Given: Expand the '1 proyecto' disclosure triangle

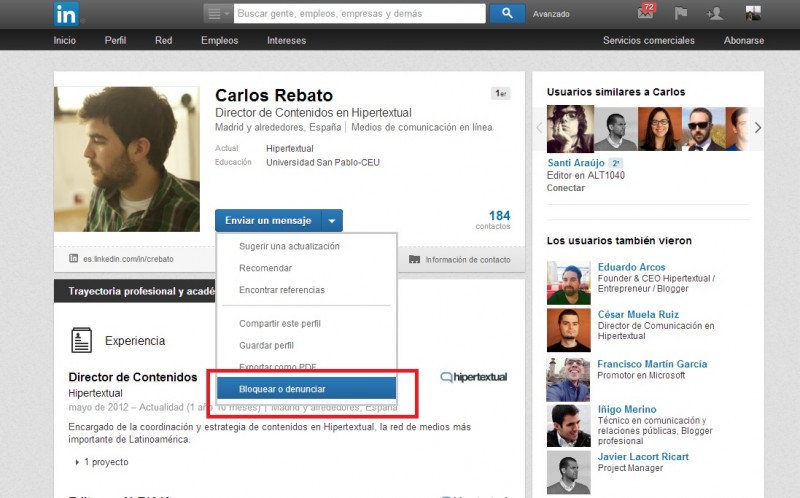Looking at the screenshot, I should [x=77, y=462].
